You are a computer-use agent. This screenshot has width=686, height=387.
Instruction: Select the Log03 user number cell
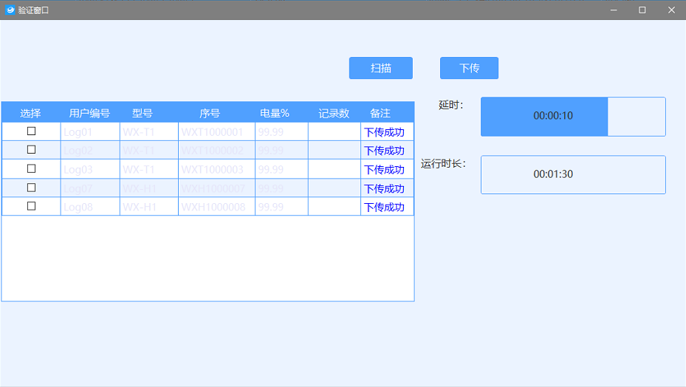pyautogui.click(x=90, y=169)
